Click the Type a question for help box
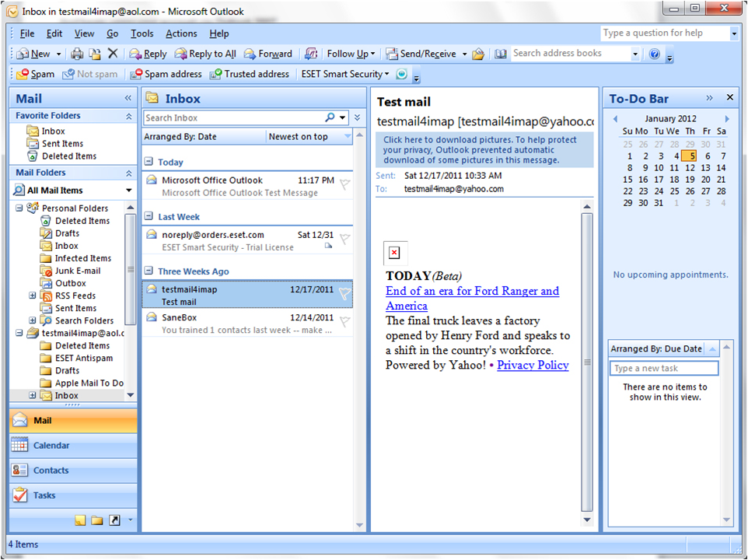Screen dimensions: 748x560 (665, 33)
